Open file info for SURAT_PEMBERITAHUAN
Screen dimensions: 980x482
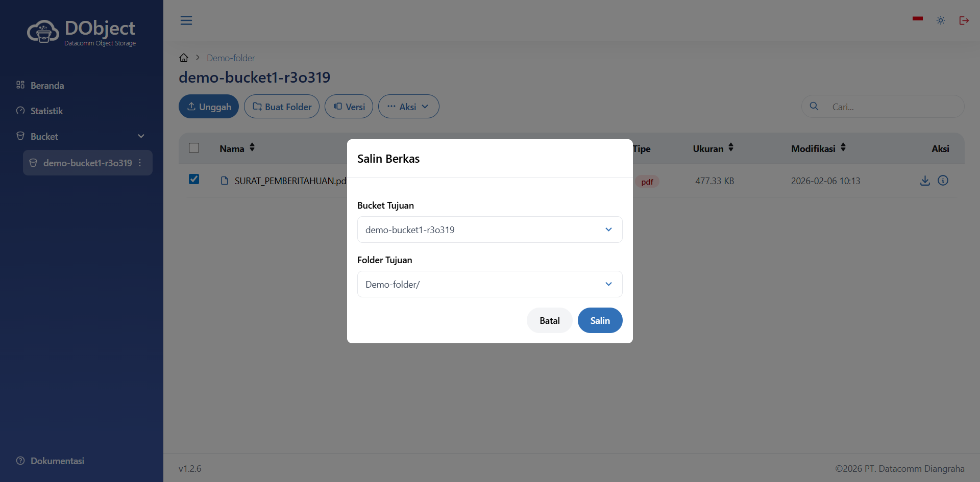tap(943, 181)
